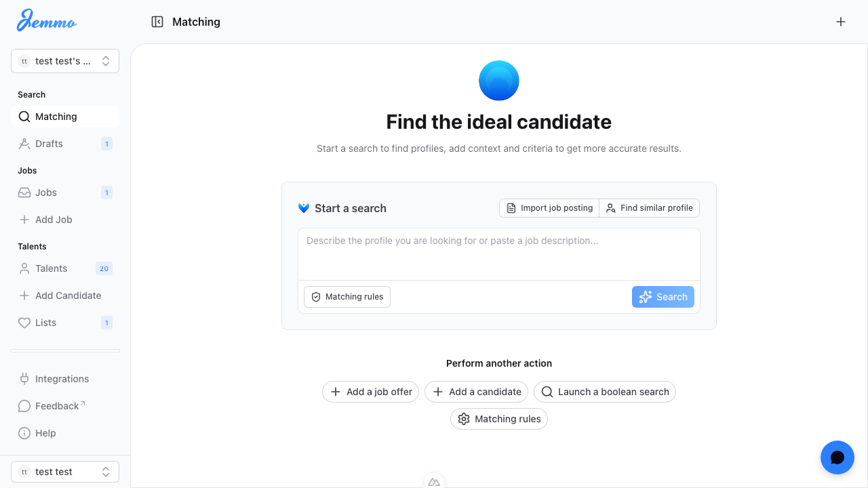Click Find similar profile button
The width and height of the screenshot is (868, 488).
pyautogui.click(x=650, y=208)
